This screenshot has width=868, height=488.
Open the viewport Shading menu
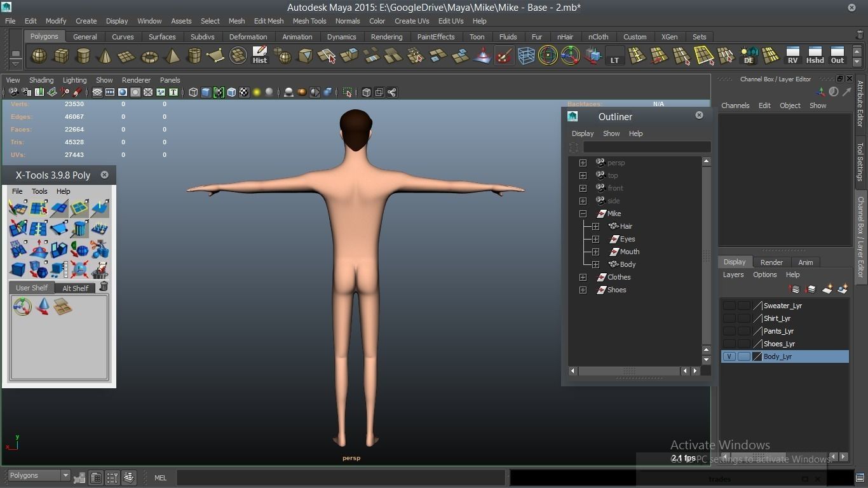(x=41, y=80)
